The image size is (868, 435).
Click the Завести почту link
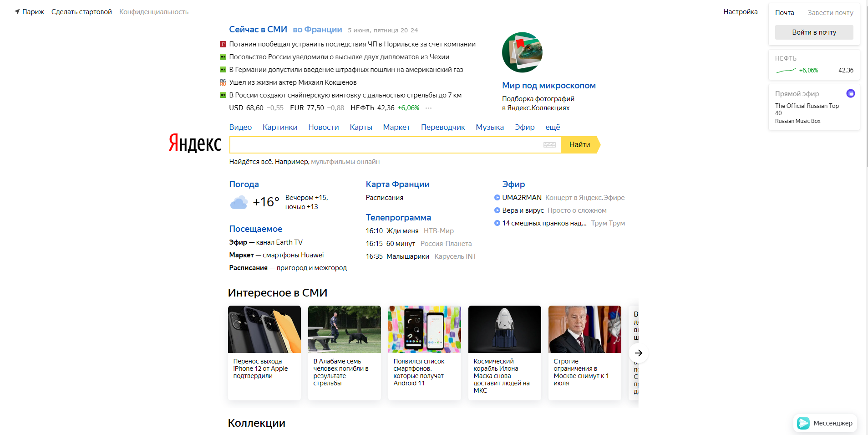tap(830, 13)
